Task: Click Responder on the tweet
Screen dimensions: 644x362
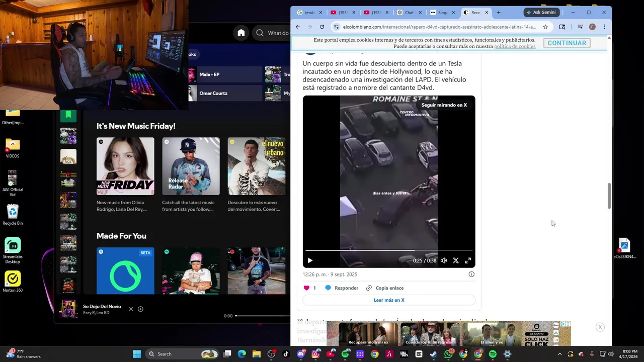Action: coord(342,288)
